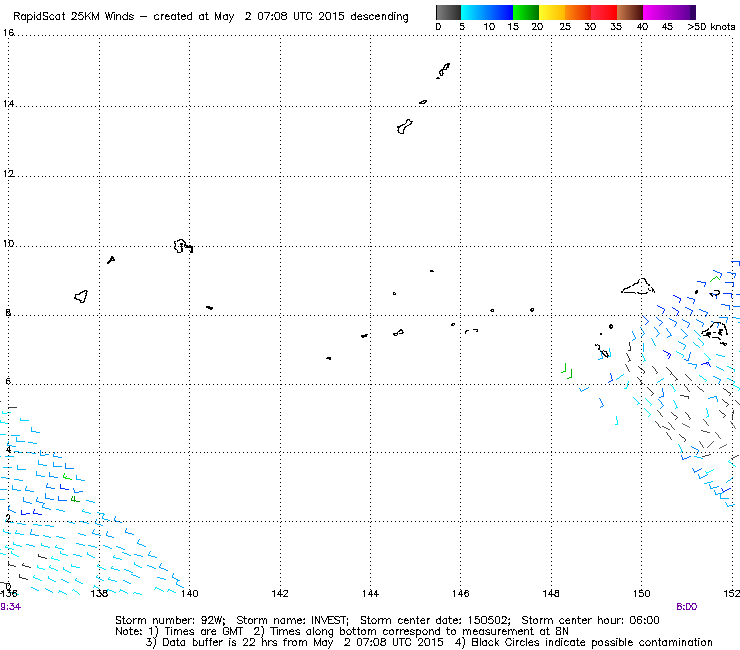Click the longitude label 144
Image resolution: width=740 pixels, height=650 pixels.
coord(370,593)
